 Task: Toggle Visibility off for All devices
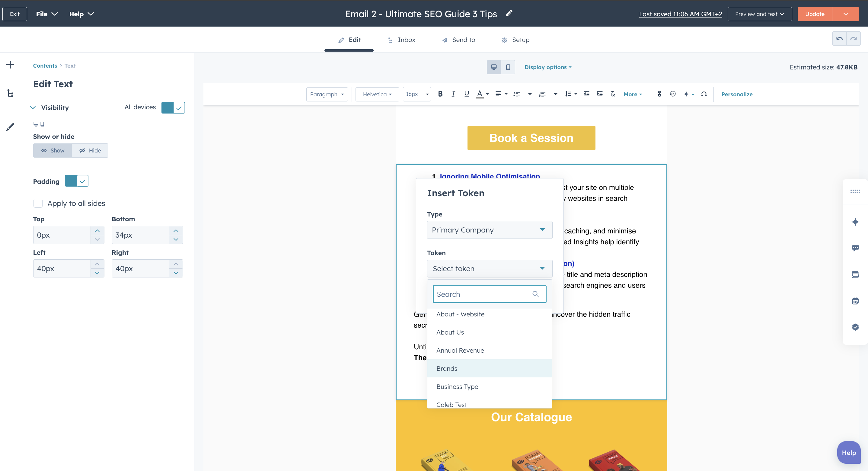pos(173,107)
